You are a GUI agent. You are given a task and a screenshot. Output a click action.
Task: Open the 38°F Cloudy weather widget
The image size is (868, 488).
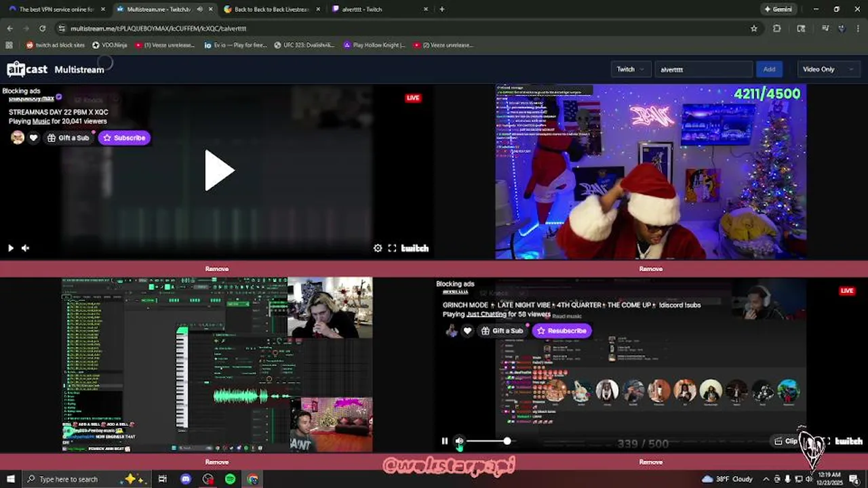click(x=728, y=479)
